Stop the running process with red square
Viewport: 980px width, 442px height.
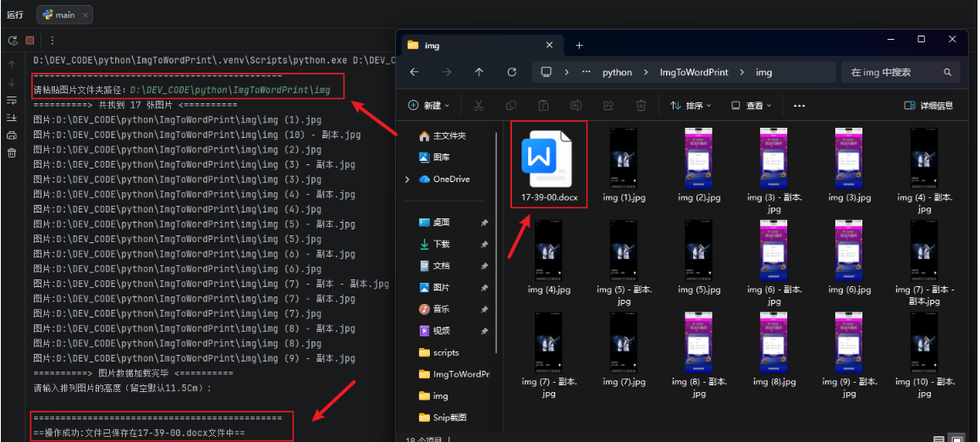(x=30, y=40)
